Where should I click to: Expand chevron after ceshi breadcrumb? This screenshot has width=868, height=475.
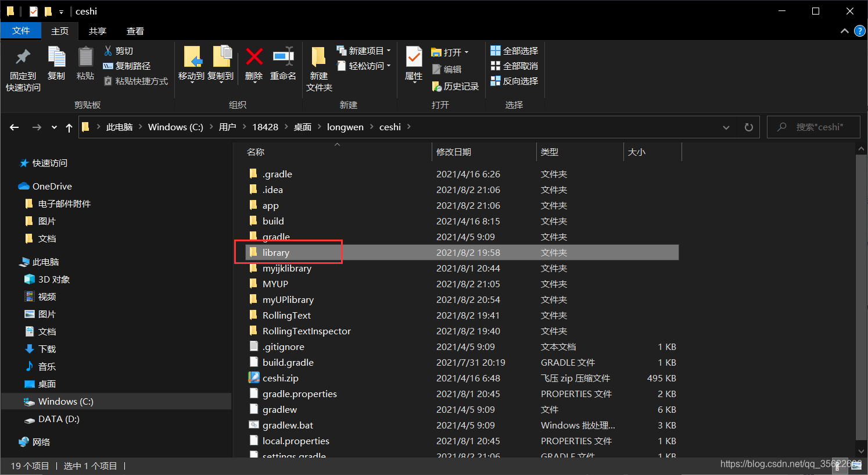(x=409, y=127)
